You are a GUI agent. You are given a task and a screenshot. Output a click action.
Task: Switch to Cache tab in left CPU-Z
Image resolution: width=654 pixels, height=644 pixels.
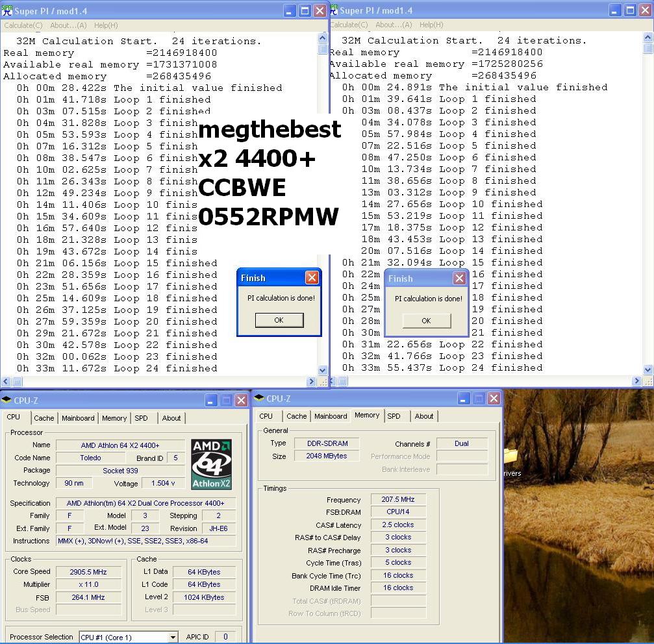[44, 418]
